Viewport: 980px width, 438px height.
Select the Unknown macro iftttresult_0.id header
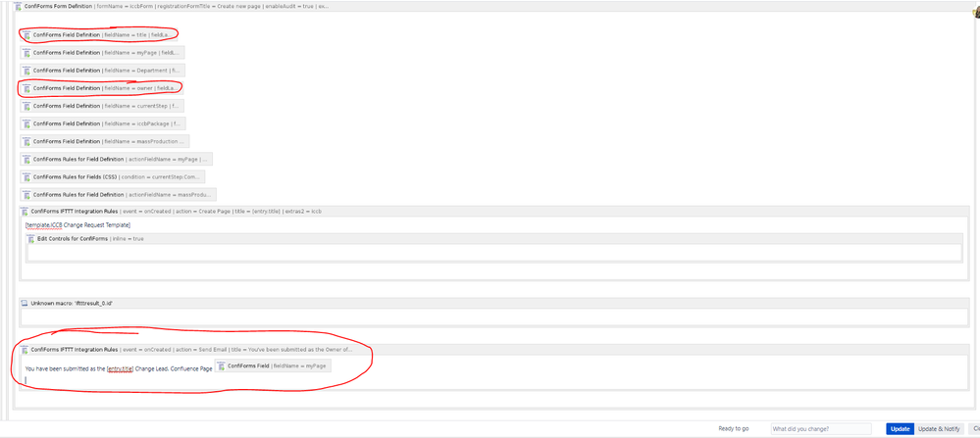(494, 303)
